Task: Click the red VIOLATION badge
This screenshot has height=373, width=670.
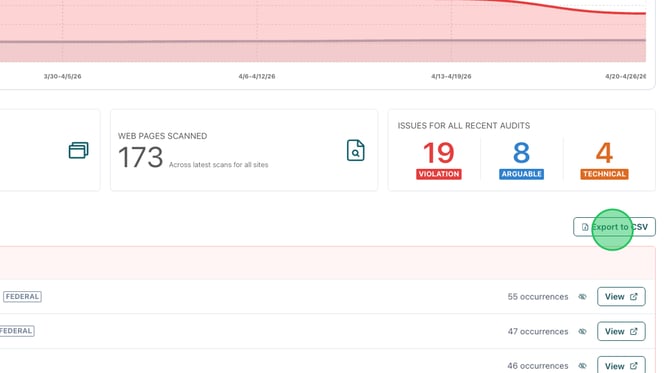Action: (x=439, y=174)
